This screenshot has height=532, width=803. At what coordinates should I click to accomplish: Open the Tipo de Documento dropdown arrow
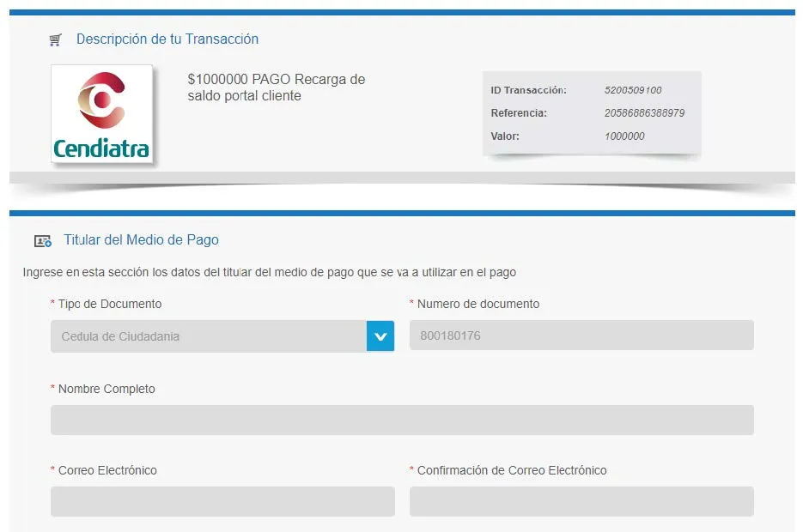coord(380,336)
